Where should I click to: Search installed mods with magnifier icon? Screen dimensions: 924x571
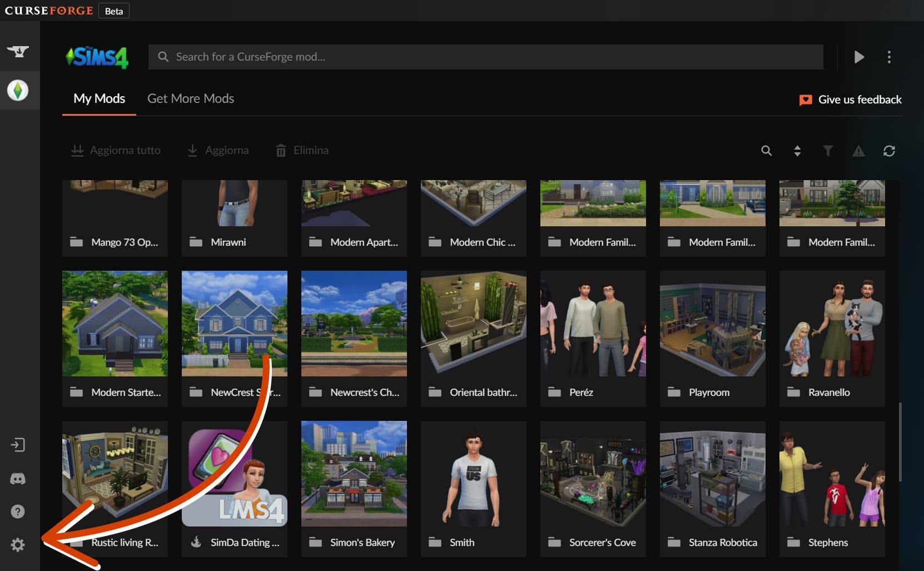click(766, 151)
